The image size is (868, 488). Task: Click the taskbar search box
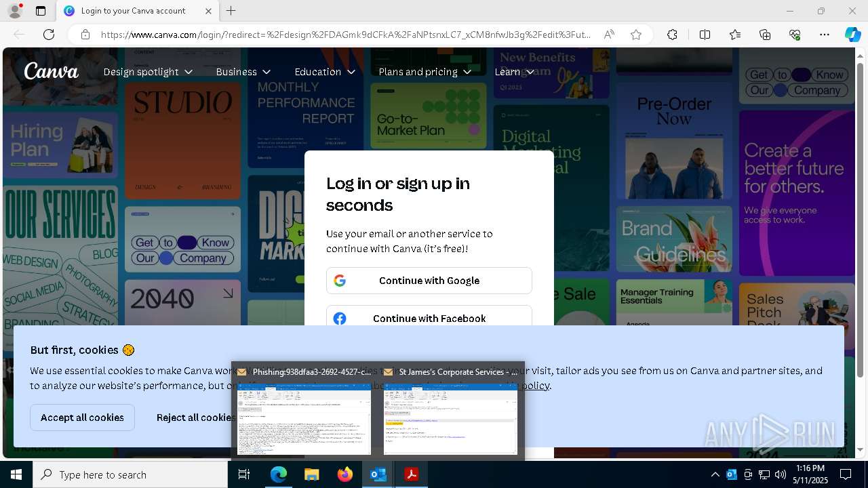(130, 474)
